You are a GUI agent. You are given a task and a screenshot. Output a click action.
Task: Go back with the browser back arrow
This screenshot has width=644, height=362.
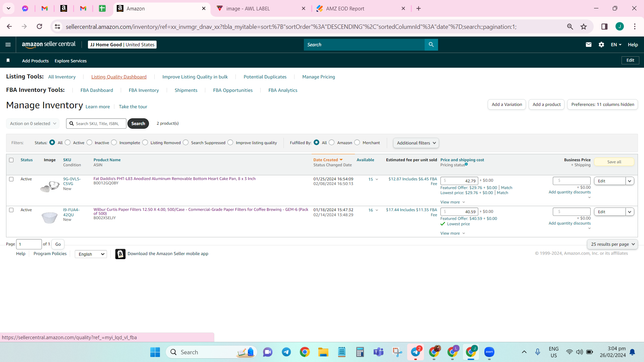point(9,26)
